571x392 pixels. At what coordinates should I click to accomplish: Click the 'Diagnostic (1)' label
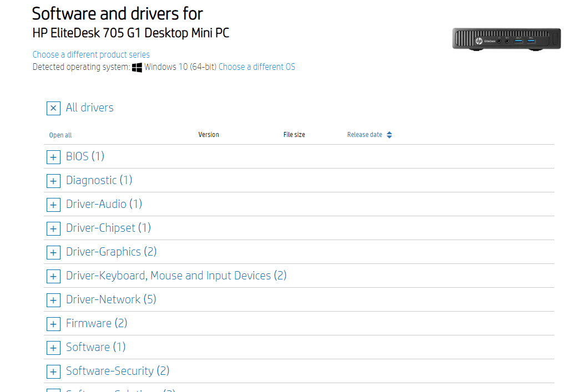pyautogui.click(x=99, y=180)
